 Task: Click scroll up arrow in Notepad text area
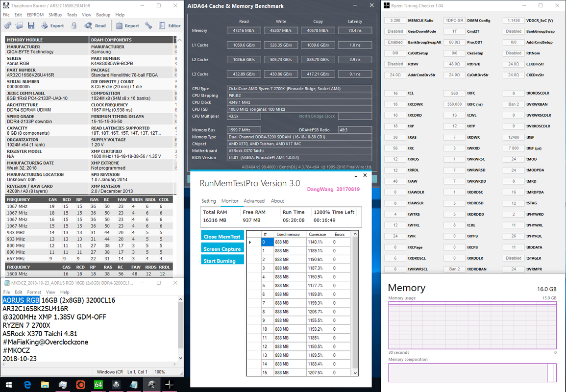point(180,299)
